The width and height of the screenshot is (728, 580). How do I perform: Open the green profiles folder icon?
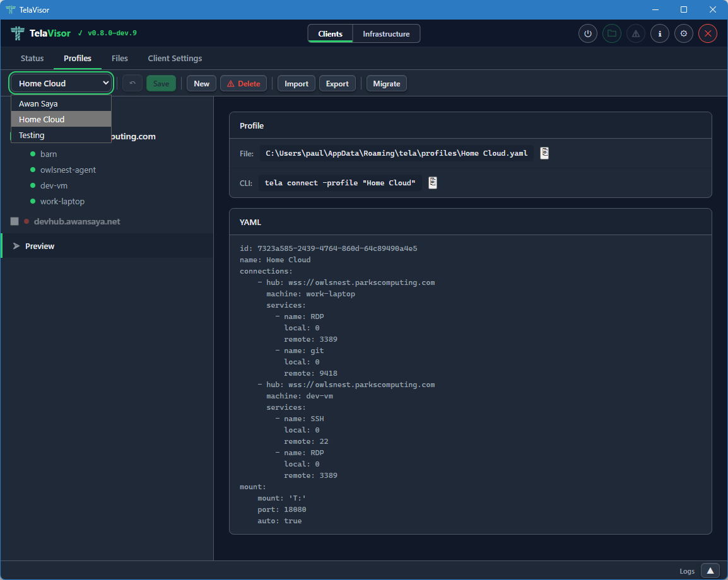click(611, 33)
